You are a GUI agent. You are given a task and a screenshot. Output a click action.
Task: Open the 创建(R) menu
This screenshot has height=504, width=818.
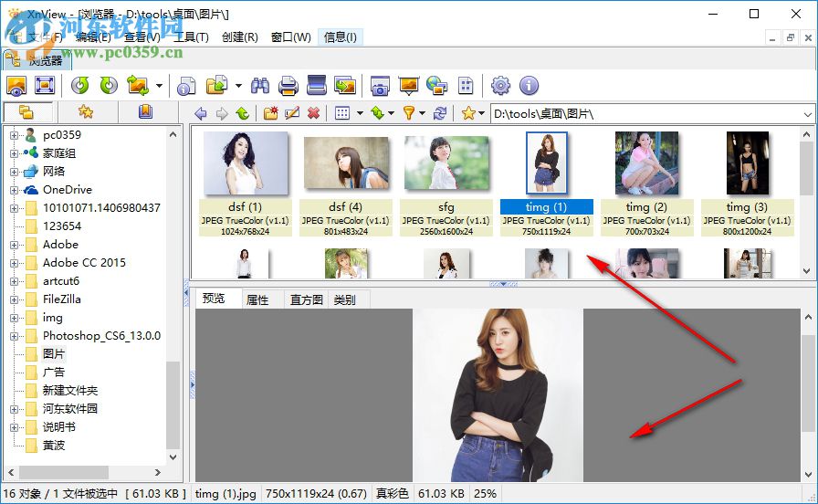240,37
